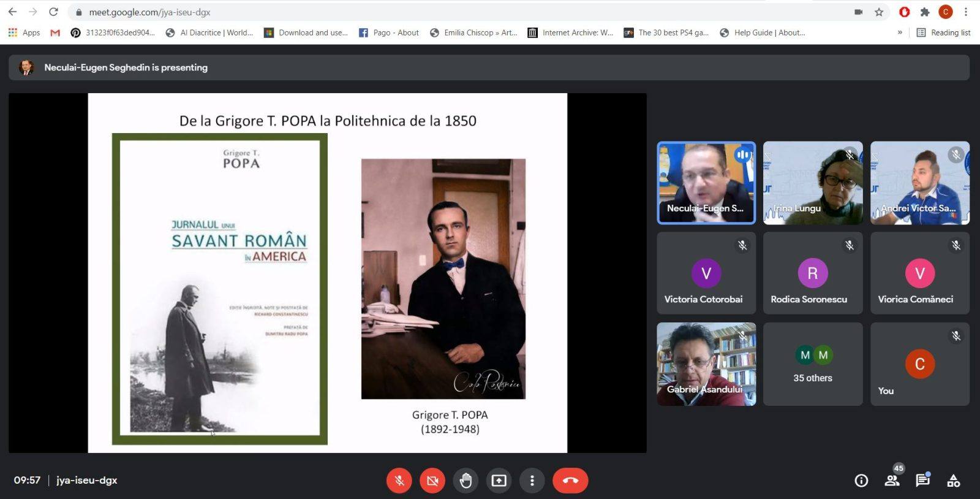Select Viorica Comăneci participant tile
980x499 pixels.
pos(920,273)
